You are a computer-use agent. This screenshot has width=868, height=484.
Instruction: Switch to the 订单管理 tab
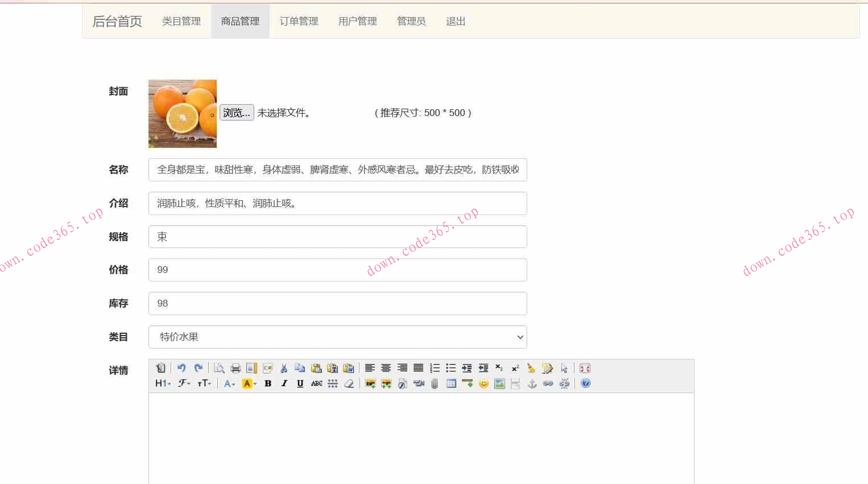(x=299, y=21)
